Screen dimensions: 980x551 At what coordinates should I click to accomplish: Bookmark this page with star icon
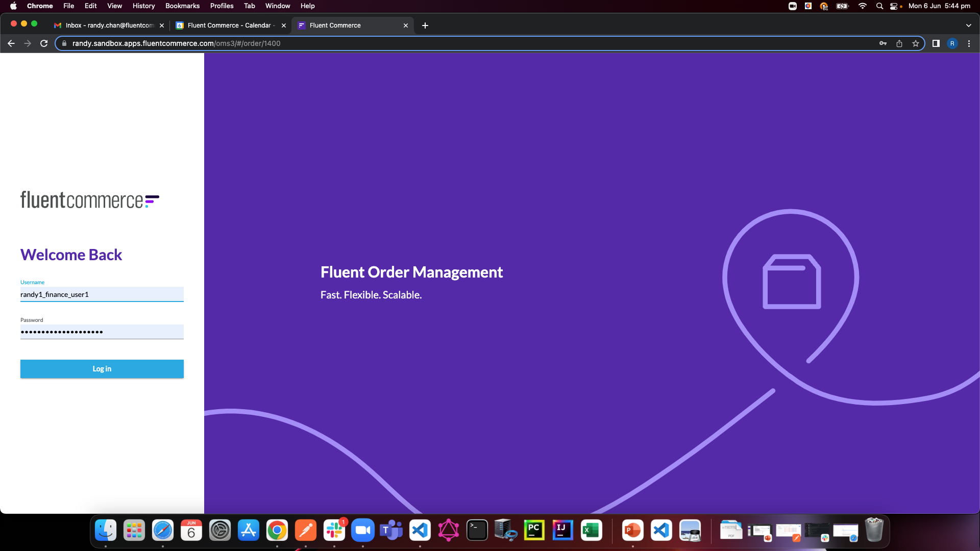pyautogui.click(x=916, y=43)
